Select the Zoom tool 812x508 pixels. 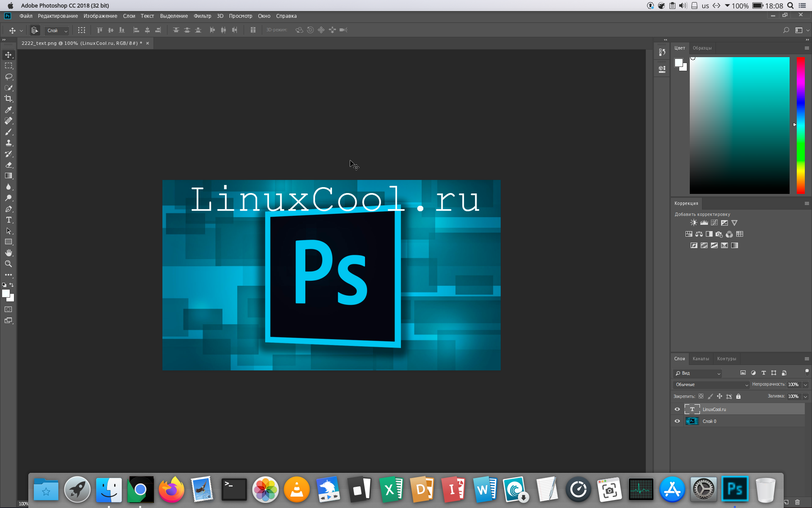tap(8, 264)
